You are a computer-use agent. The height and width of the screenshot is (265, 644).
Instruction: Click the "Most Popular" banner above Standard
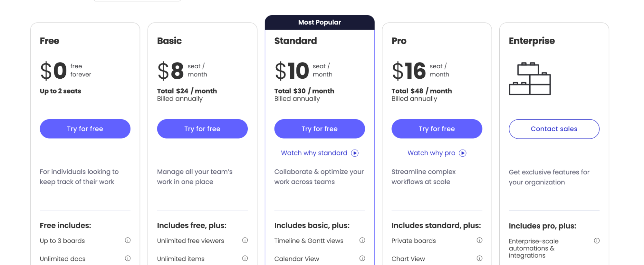tap(319, 22)
